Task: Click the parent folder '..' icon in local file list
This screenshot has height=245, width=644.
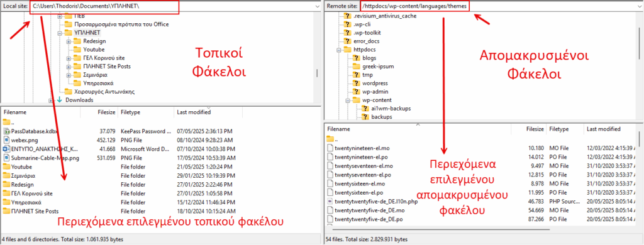Action: point(6,122)
